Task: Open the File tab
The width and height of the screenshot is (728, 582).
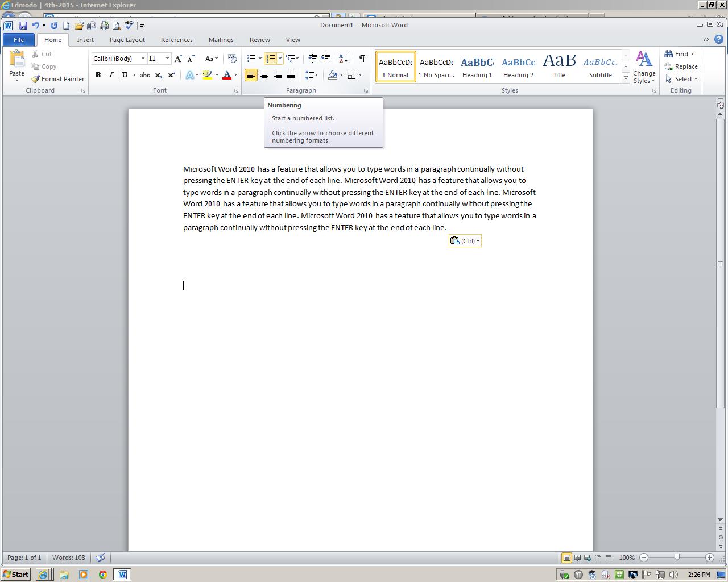Action: (19, 40)
